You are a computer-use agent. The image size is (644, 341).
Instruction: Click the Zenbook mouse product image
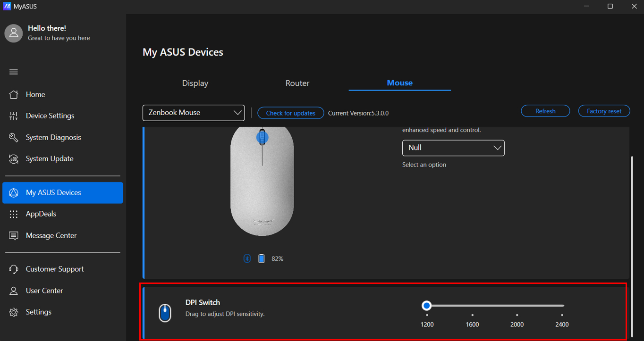pyautogui.click(x=262, y=181)
